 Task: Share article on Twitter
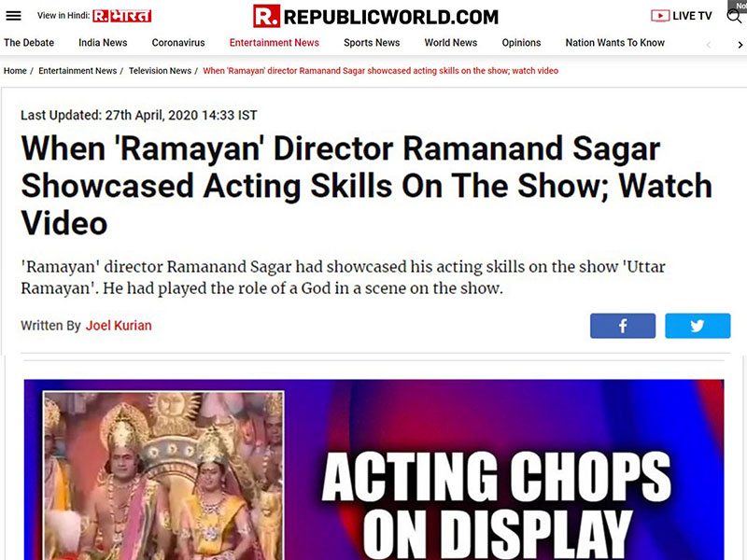(x=698, y=326)
